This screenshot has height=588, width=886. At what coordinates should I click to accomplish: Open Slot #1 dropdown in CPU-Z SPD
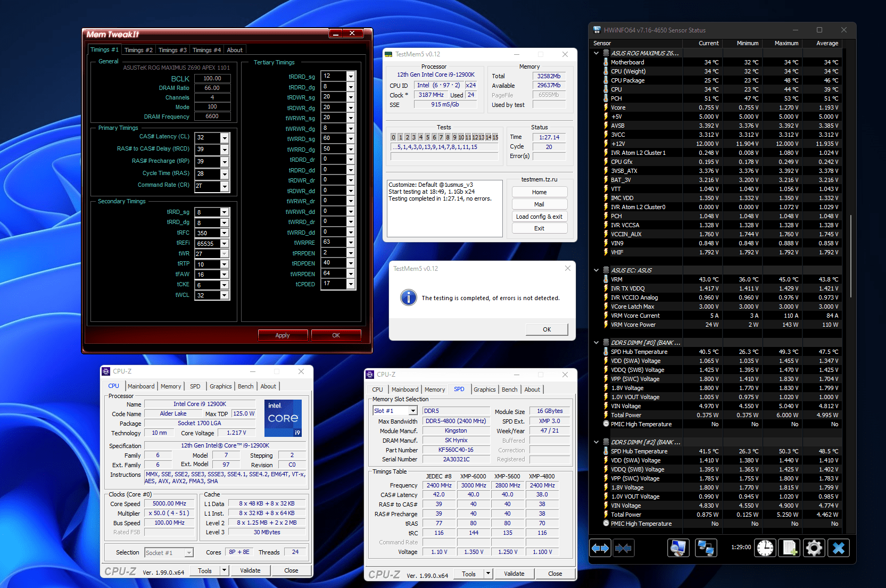click(413, 411)
